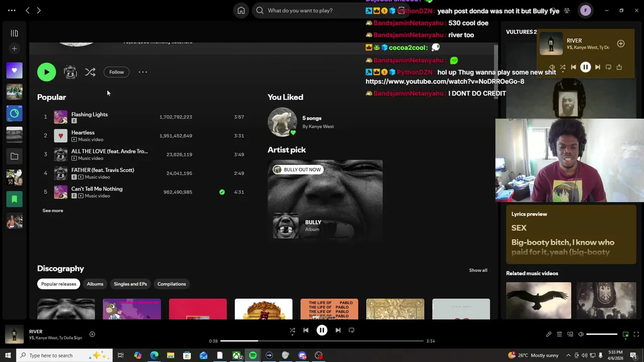Toggle repeat in the bottom player
The width and height of the screenshot is (644, 362).
click(352, 330)
